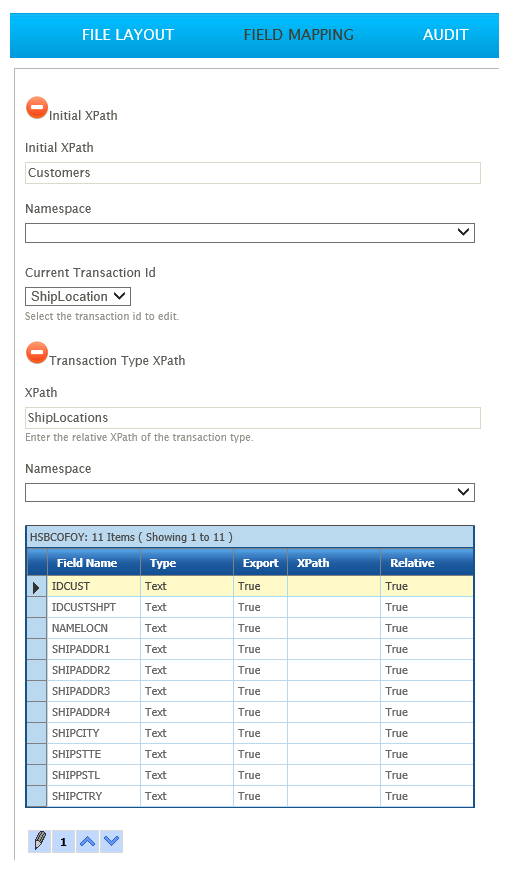Screen dimensions: 509x870
Task: Click the pencil edit icon below the grid
Action: 39,841
